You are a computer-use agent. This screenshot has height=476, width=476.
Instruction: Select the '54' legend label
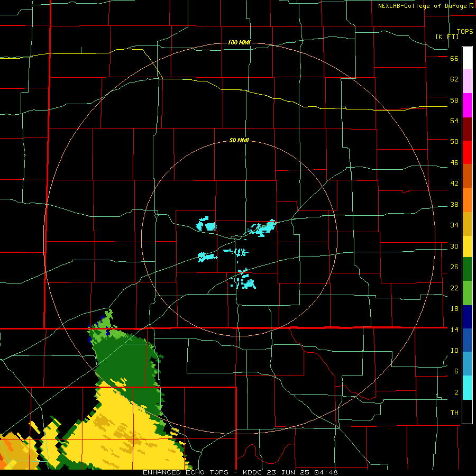tap(454, 121)
